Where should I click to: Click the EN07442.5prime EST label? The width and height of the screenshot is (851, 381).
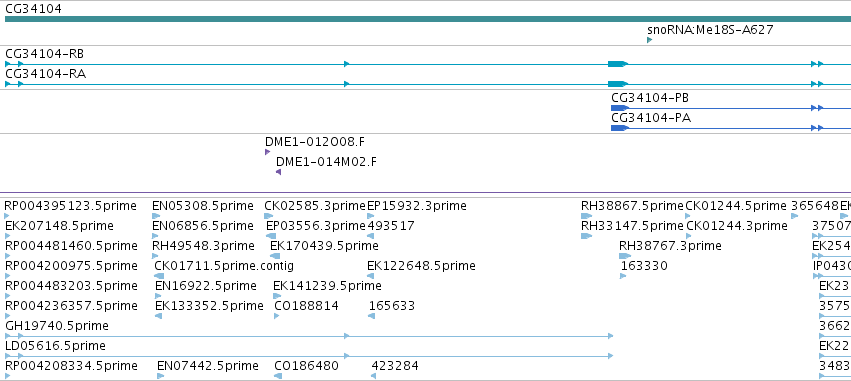point(208,366)
